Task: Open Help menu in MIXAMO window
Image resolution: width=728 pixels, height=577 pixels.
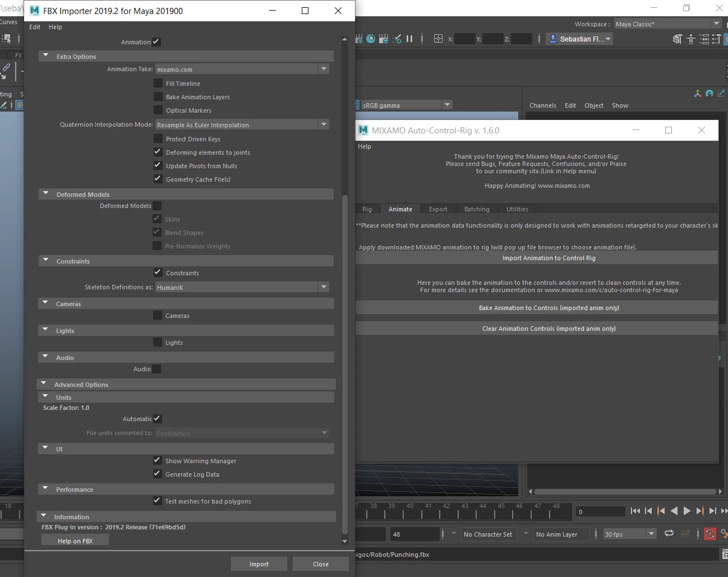Action: tap(365, 146)
